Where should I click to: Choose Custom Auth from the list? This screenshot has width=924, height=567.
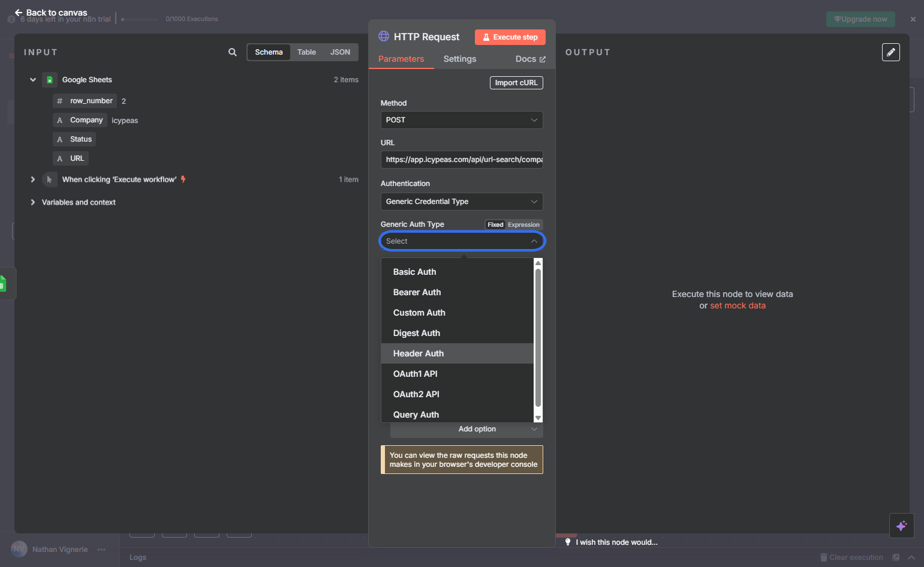pyautogui.click(x=458, y=313)
